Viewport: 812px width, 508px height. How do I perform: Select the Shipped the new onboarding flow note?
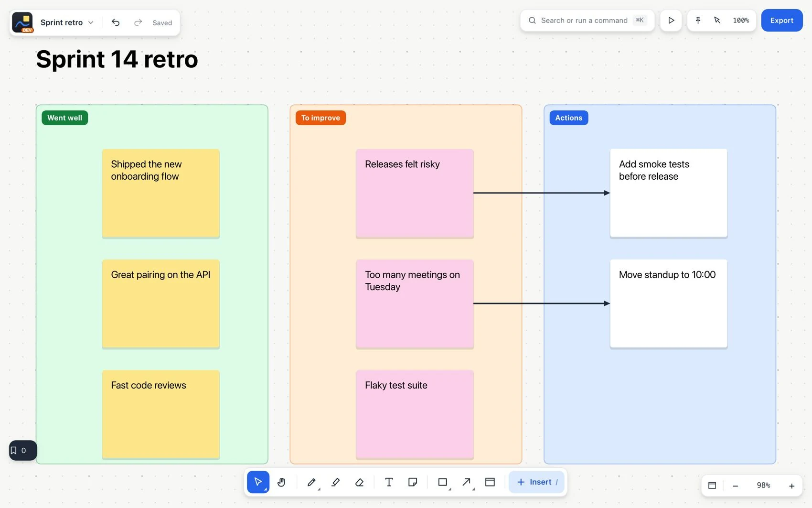click(160, 194)
